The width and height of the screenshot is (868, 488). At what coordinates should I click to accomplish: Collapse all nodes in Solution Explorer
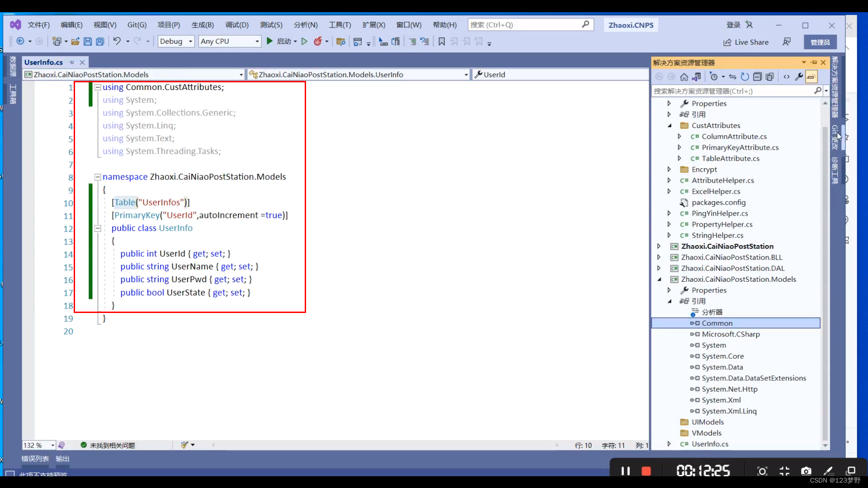757,77
